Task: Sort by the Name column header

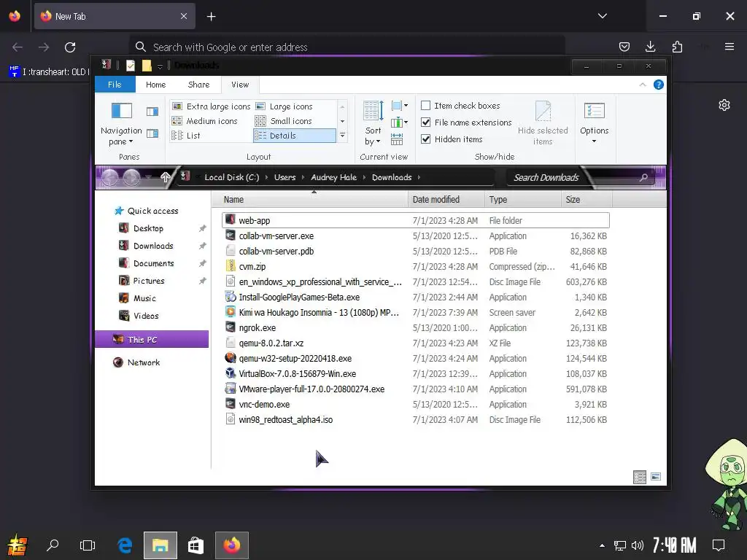Action: coord(309,200)
